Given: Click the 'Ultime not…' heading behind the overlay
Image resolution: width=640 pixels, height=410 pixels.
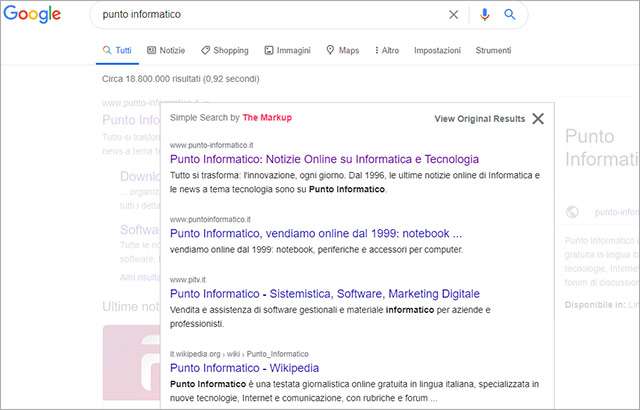Looking at the screenshot, I should coord(131,306).
